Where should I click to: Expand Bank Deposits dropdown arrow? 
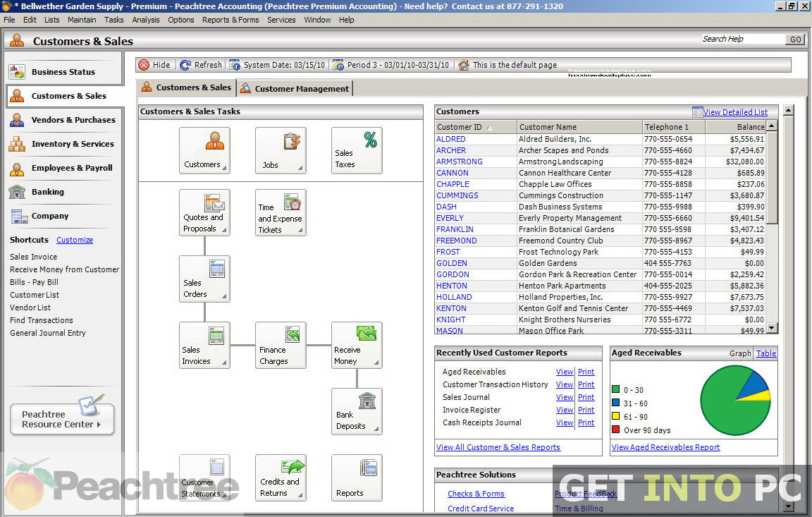coord(376,429)
